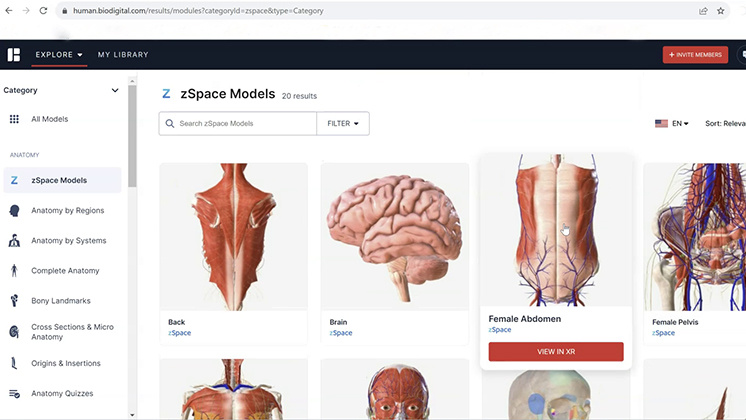Click the sidebar scroll up arrow
This screenshot has height=420, width=746.
(x=132, y=81)
